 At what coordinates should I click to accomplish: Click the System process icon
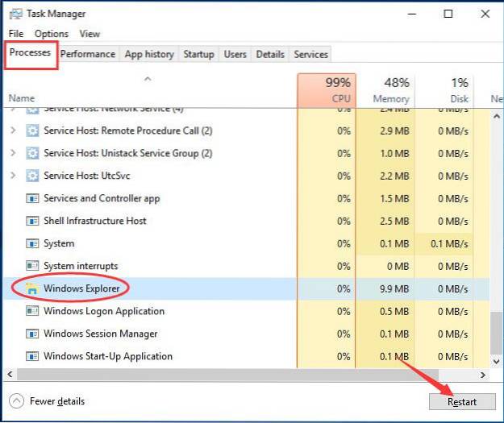[x=32, y=243]
